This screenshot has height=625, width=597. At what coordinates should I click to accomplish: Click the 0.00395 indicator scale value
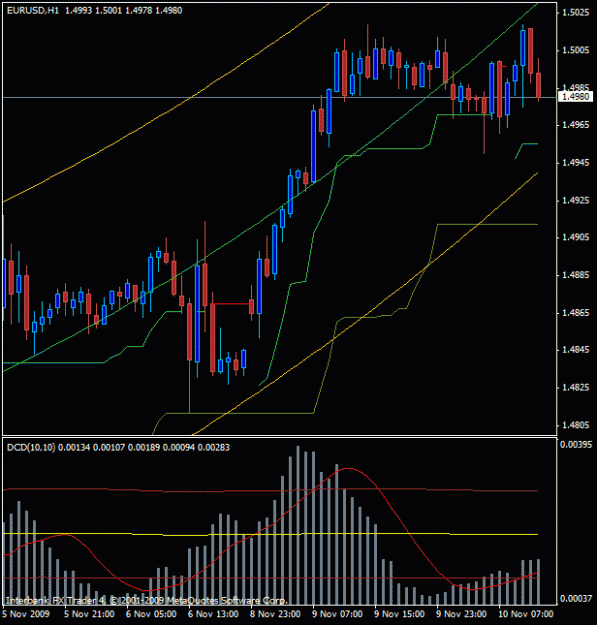pyautogui.click(x=576, y=444)
